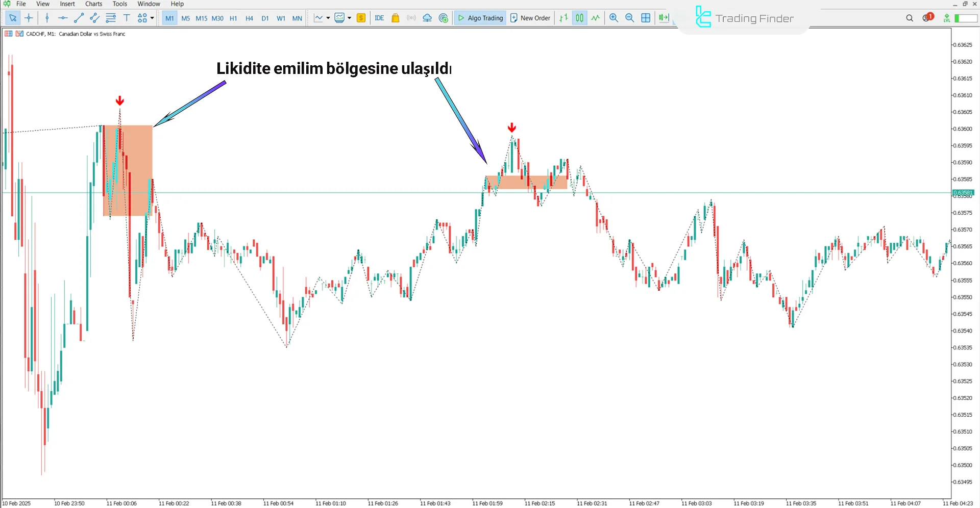
Task: Open the Insert menu
Action: click(x=67, y=4)
